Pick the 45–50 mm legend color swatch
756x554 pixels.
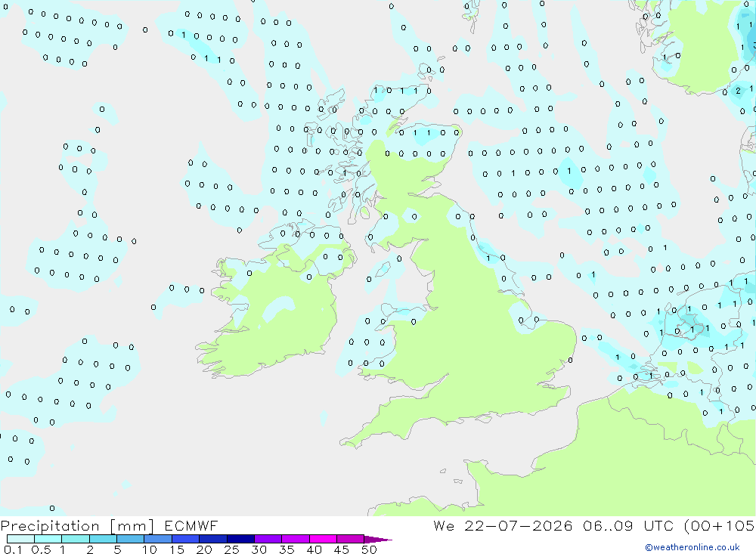351,539
